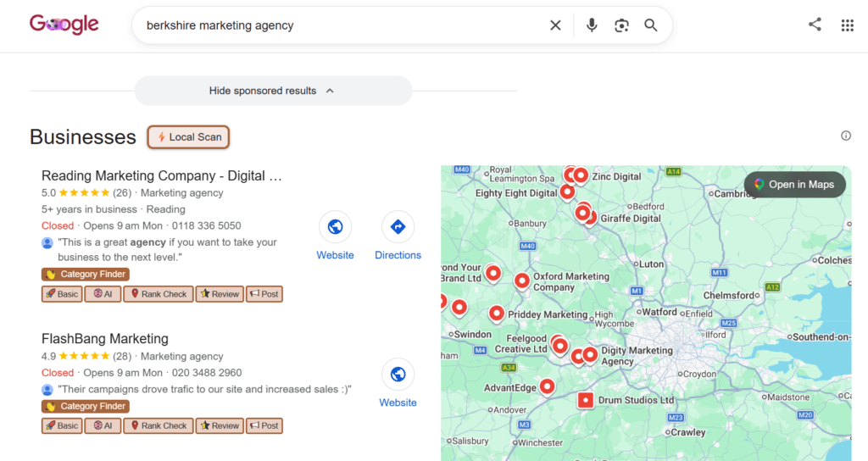Click Directions link text
The image size is (868, 461).
click(398, 255)
